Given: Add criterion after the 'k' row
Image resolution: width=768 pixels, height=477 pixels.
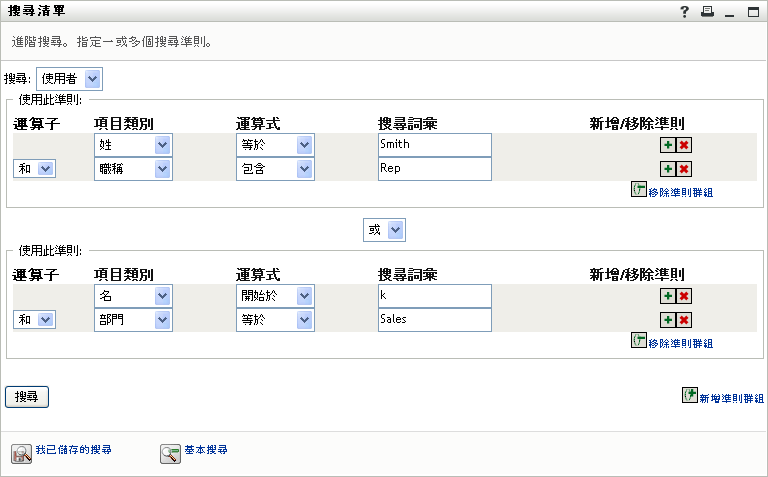Looking at the screenshot, I should pyautogui.click(x=667, y=296).
